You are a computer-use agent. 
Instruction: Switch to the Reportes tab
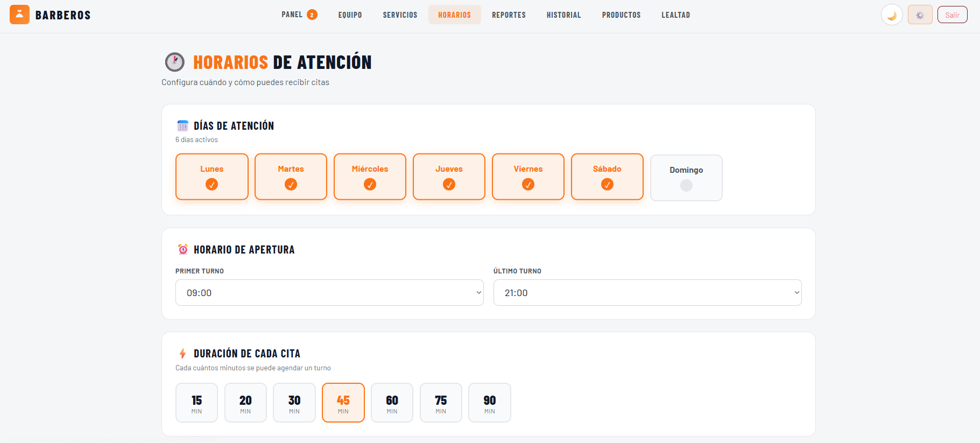(509, 15)
